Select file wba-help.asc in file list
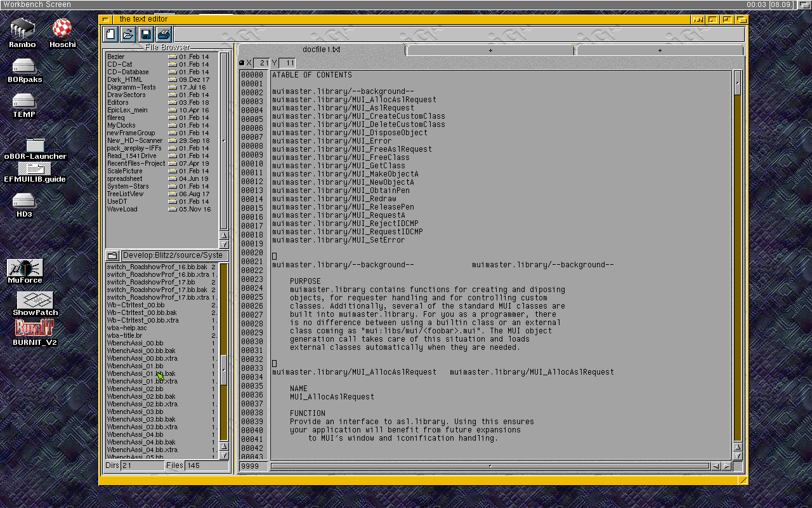Image resolution: width=812 pixels, height=508 pixels. coord(127,328)
